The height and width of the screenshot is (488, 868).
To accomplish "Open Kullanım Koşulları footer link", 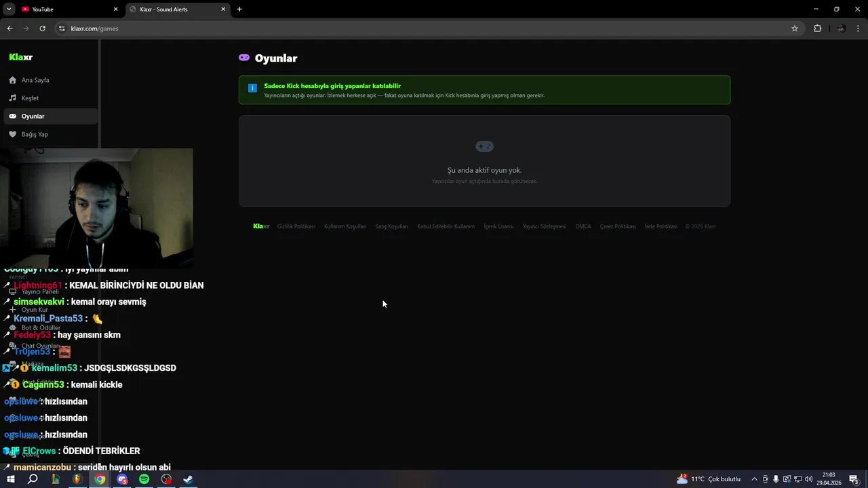I will coord(345,226).
